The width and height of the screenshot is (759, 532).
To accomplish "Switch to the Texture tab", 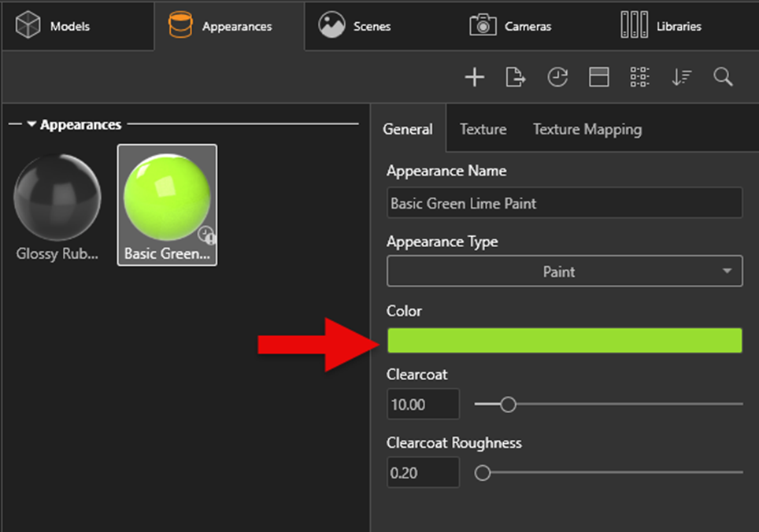I will click(x=483, y=128).
